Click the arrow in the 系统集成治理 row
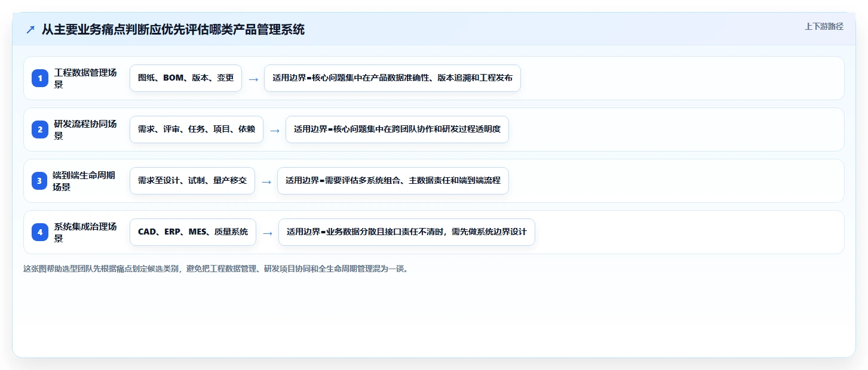The height and width of the screenshot is (370, 868). click(x=268, y=233)
